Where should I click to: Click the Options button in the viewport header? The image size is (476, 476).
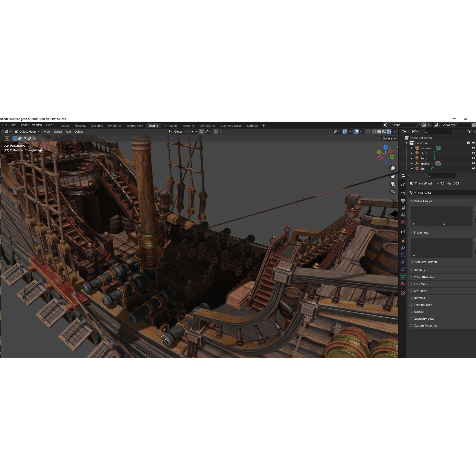388,138
